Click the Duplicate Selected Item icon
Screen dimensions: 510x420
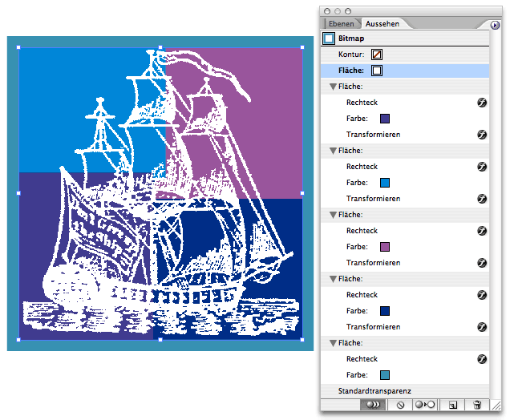452,405
